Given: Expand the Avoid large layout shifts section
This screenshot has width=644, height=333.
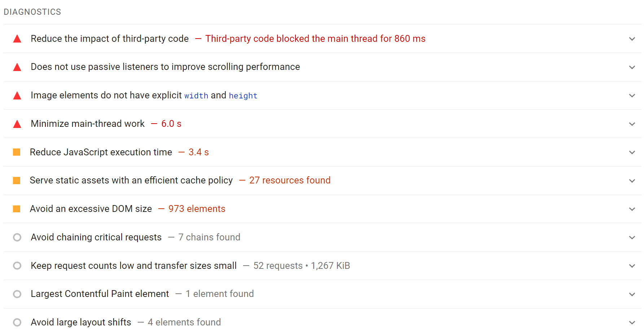Looking at the screenshot, I should pos(632,322).
